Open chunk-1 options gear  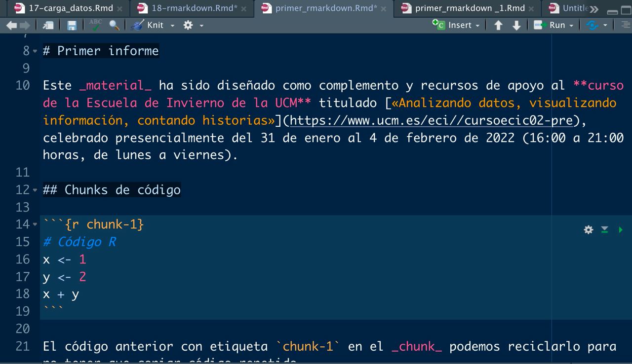(x=588, y=229)
